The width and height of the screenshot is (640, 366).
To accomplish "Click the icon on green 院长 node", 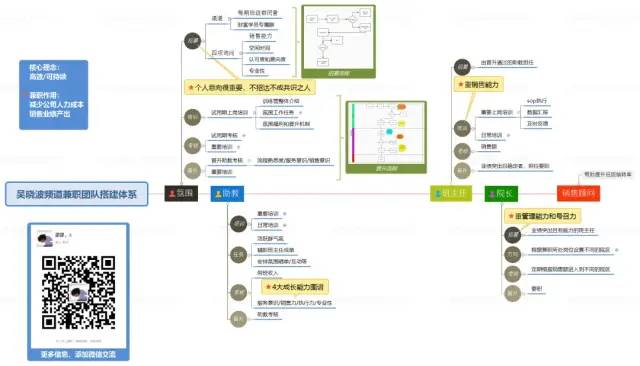I will (492, 194).
